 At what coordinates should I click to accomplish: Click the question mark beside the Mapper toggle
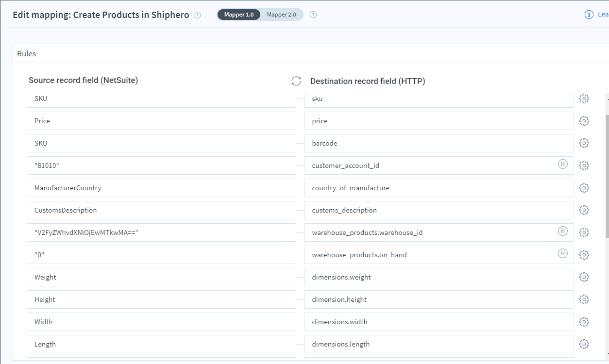point(313,15)
